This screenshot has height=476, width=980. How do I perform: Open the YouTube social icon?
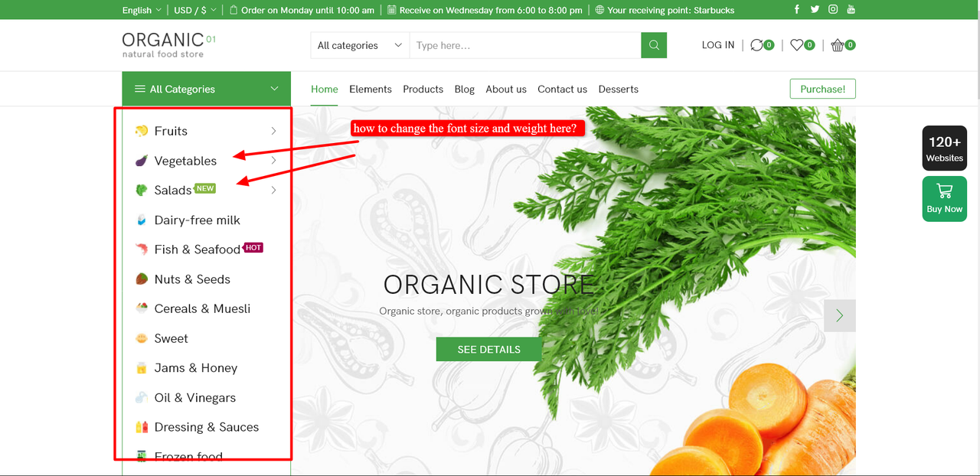851,9
